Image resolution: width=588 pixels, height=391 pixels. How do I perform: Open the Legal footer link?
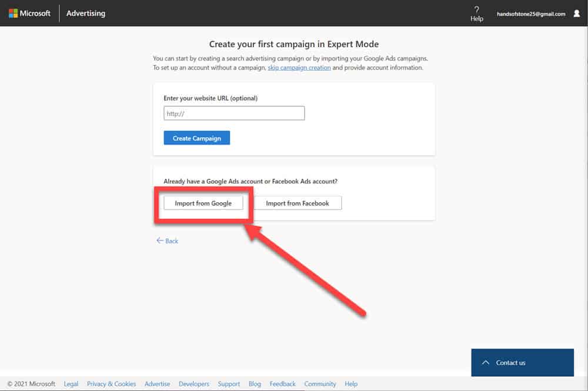click(x=71, y=384)
